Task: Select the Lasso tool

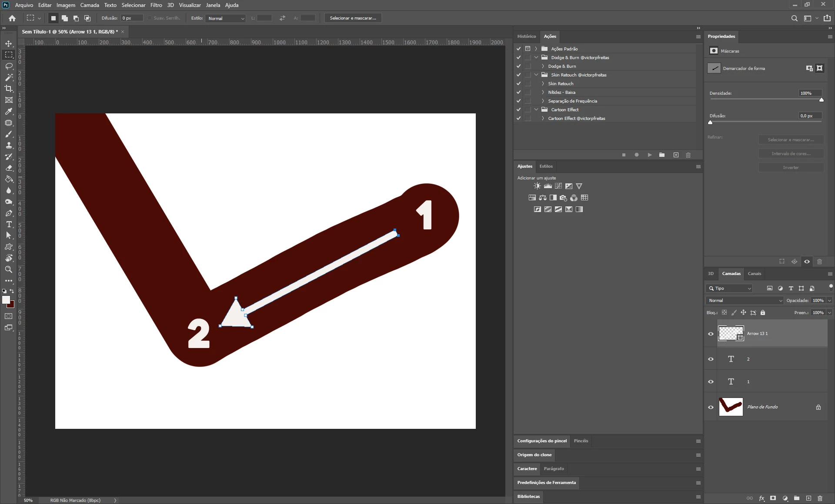Action: (9, 66)
